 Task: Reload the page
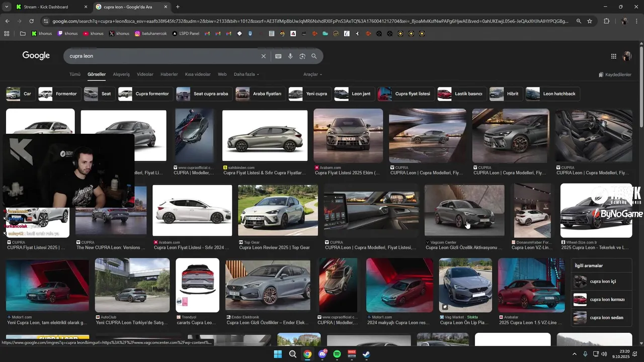(x=31, y=21)
